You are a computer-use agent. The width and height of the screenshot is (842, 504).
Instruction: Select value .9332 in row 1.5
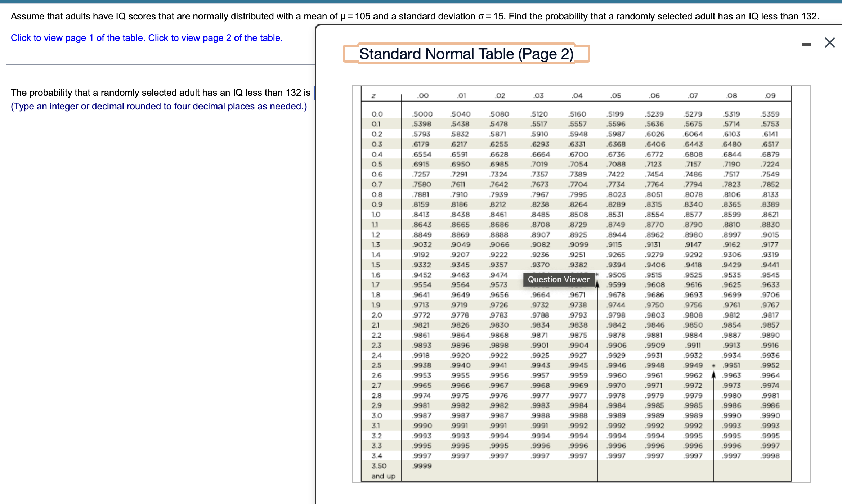click(421, 265)
